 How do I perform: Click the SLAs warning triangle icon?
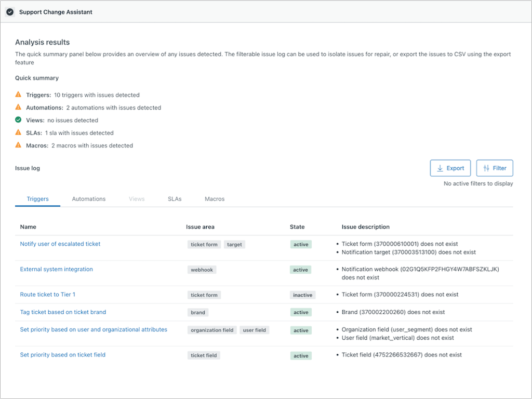pos(18,132)
